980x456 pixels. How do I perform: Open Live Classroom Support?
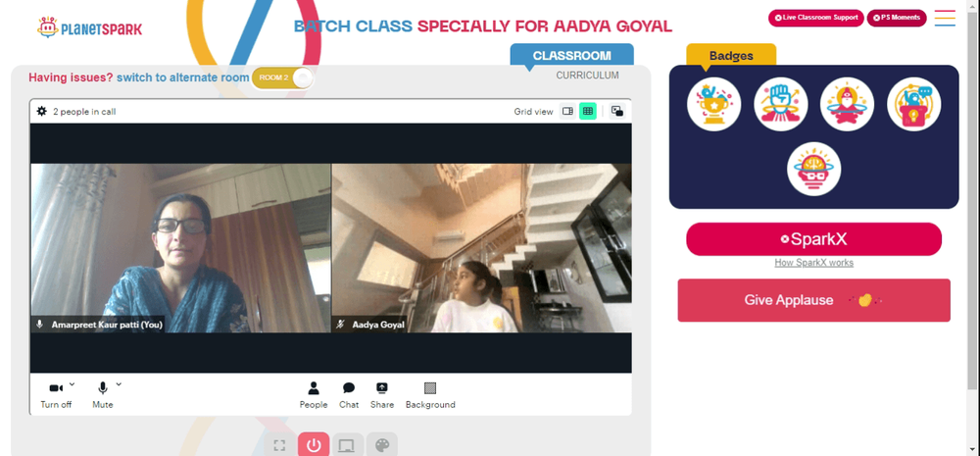tap(816, 18)
